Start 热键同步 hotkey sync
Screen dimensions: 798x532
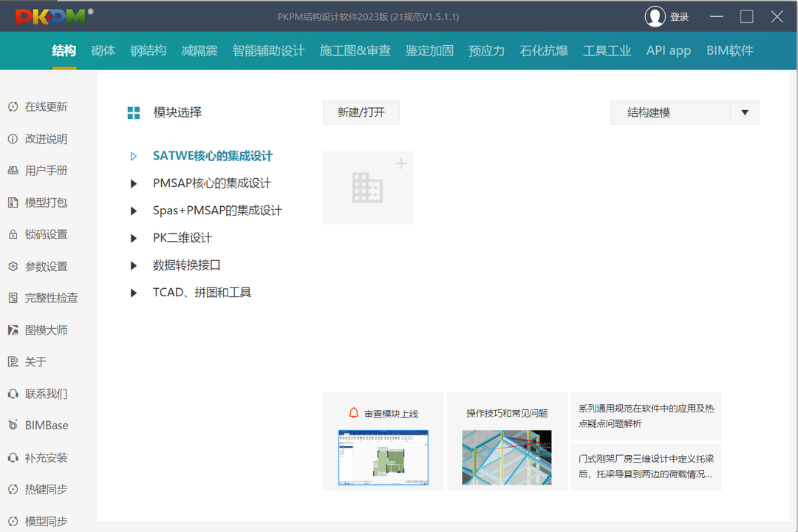44,488
